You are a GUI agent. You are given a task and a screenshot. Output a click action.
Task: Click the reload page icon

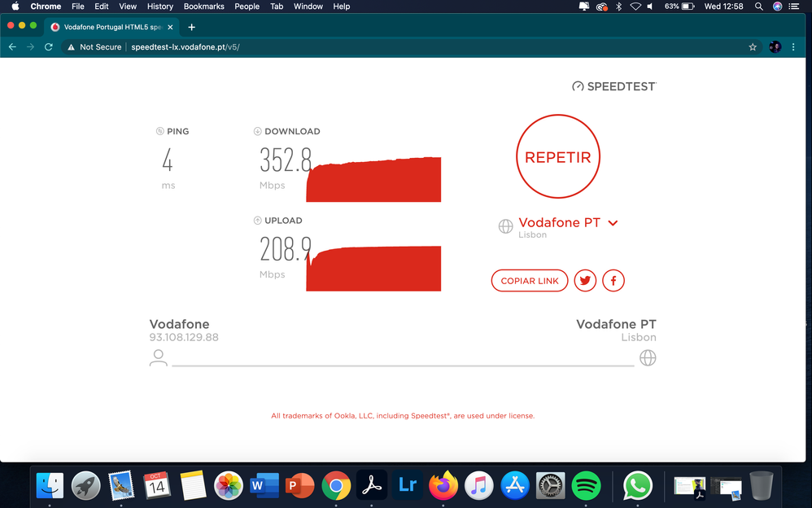coord(48,46)
